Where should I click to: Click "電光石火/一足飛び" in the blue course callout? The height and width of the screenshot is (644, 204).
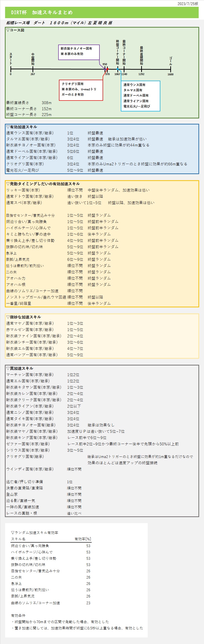(x=137, y=106)
